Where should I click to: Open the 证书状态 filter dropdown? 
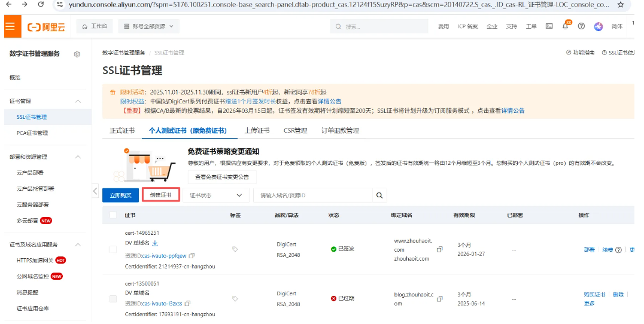point(215,195)
